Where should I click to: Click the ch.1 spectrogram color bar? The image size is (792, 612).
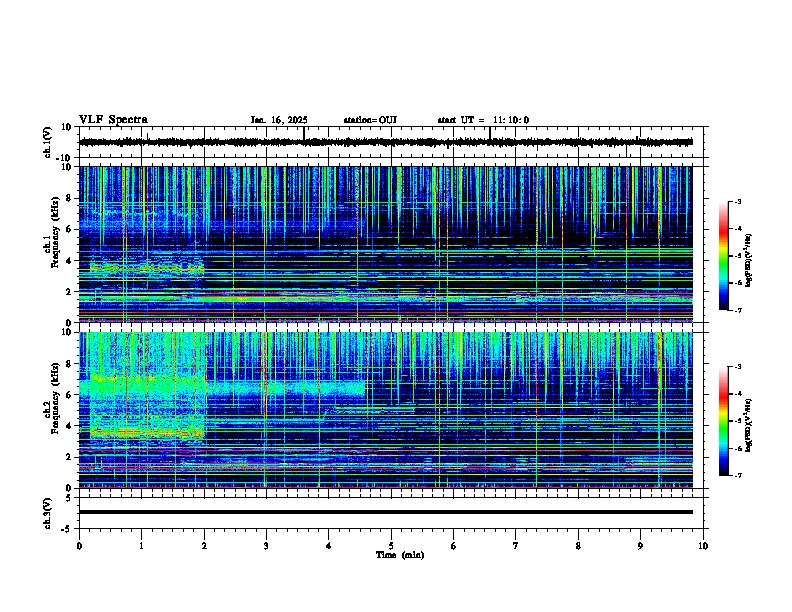coord(723,256)
